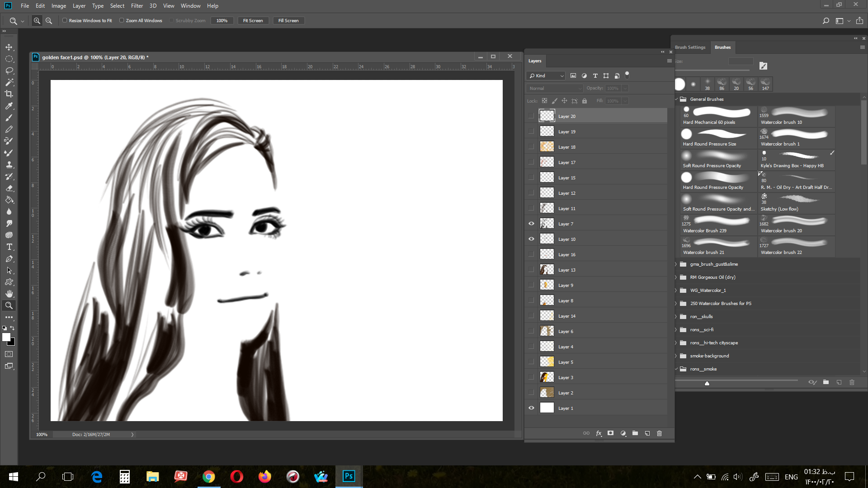868x488 pixels.
Task: Create new adjustment layer icon
Action: [623, 433]
